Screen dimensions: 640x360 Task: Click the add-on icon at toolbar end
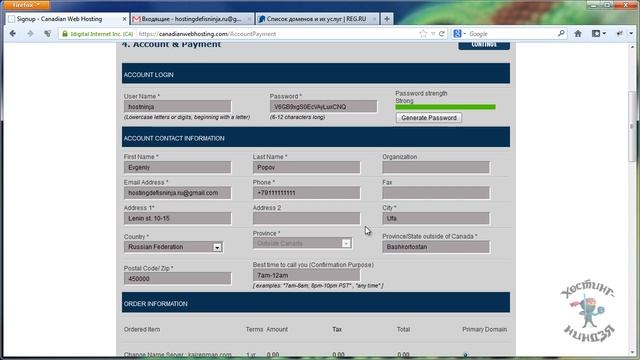pyautogui.click(x=620, y=33)
